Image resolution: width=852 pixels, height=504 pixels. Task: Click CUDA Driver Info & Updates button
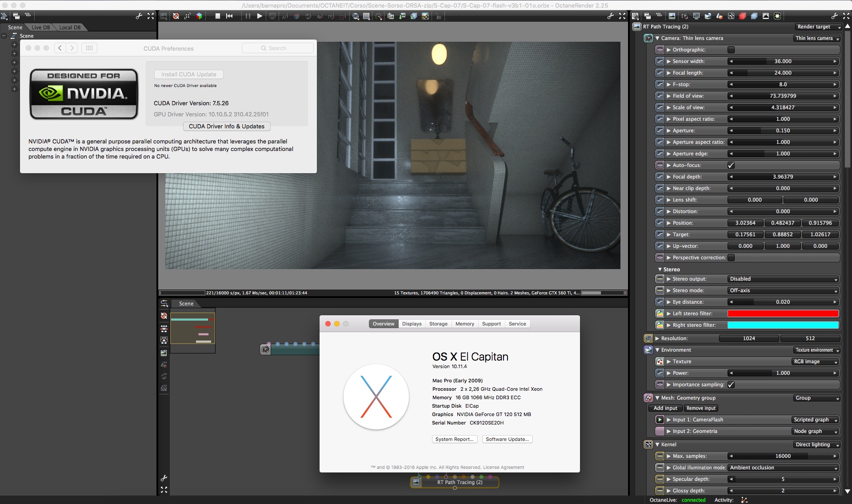(x=227, y=127)
